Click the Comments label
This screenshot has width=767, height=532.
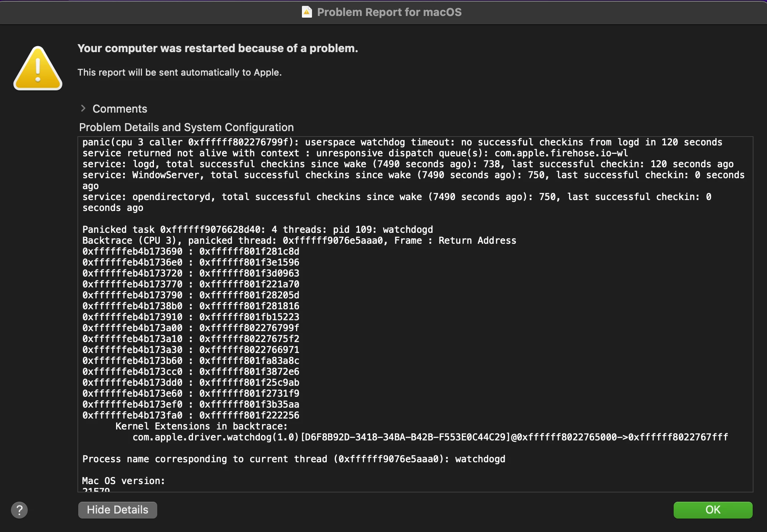coord(120,109)
